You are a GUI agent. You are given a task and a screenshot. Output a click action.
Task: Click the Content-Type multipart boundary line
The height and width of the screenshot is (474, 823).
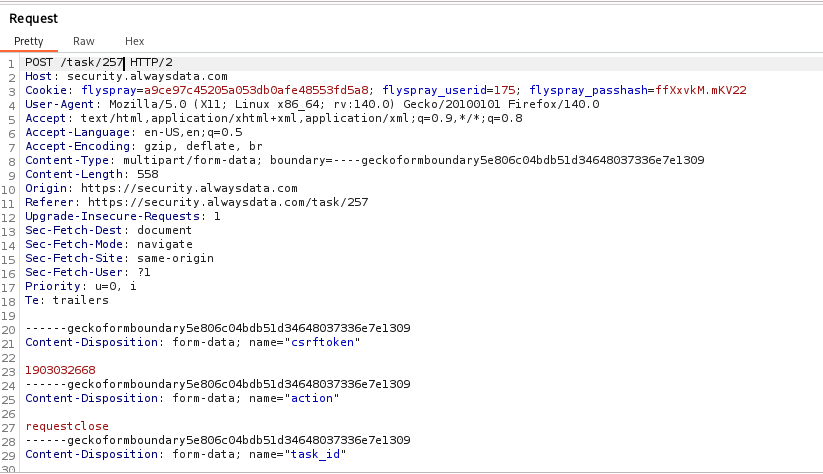click(x=364, y=160)
